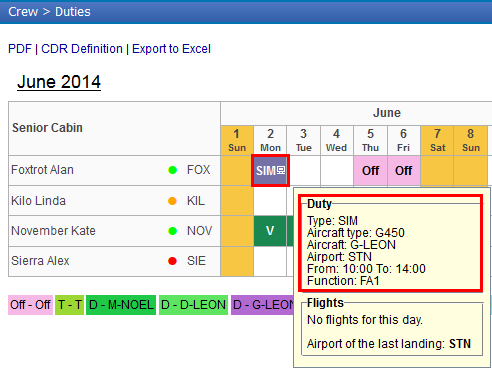Click Foxtrot Alan's green status dot
Screen dimensions: 492x369
(x=172, y=170)
